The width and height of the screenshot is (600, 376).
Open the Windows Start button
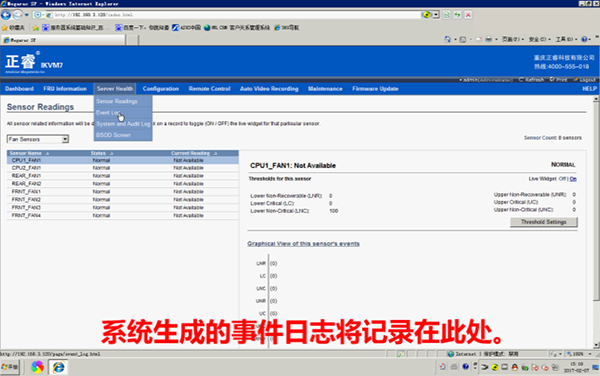click(10, 367)
